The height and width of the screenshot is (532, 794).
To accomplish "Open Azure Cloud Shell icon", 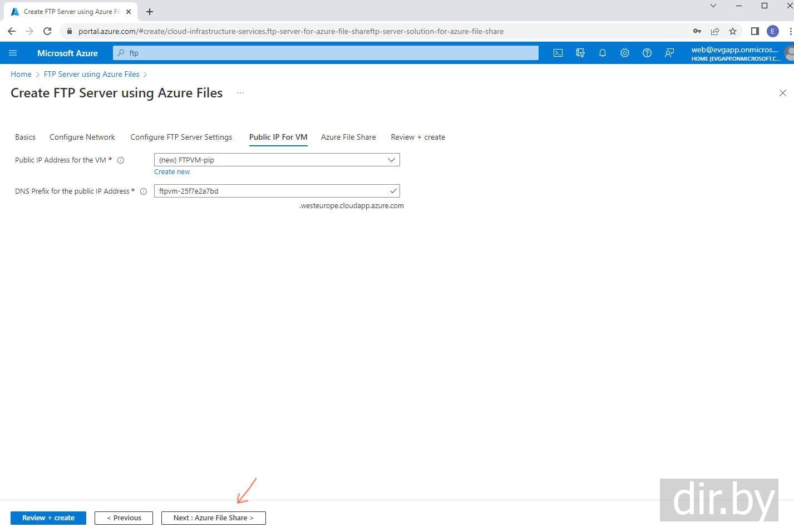I will click(558, 53).
